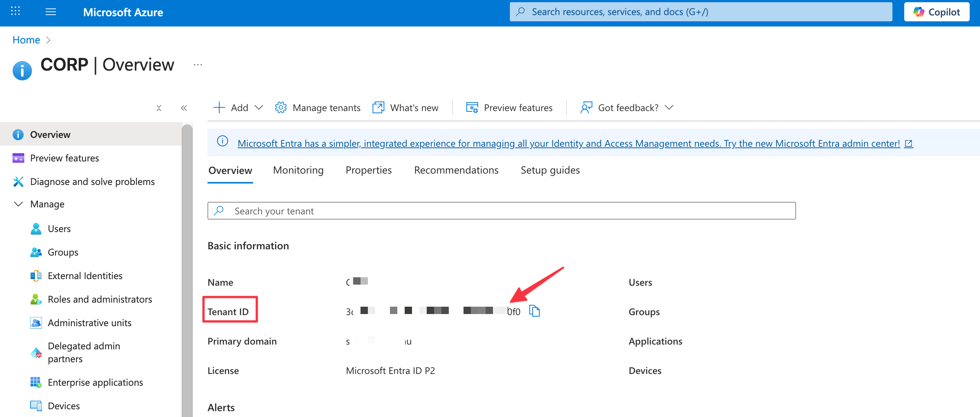Open Administrative units
Image resolution: width=980 pixels, height=417 pixels.
pyautogui.click(x=89, y=323)
